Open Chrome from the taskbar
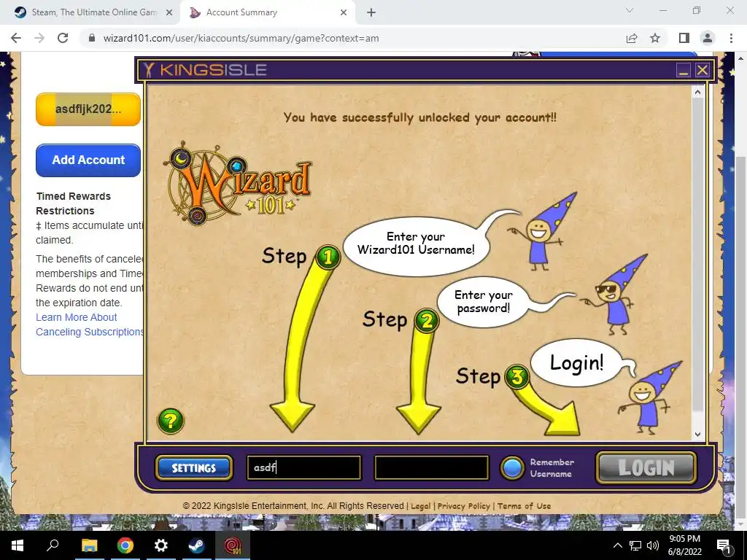Viewport: 747px width, 560px height. (125, 545)
